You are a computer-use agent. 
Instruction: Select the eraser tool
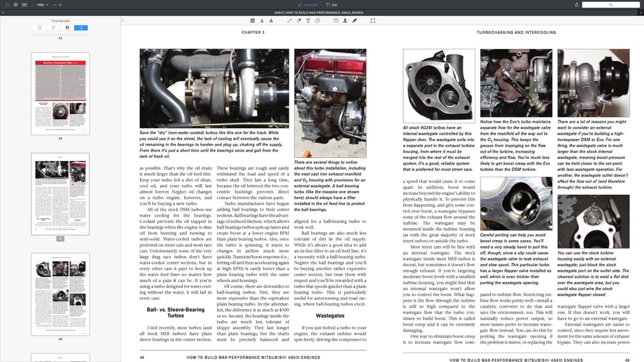[299, 21]
